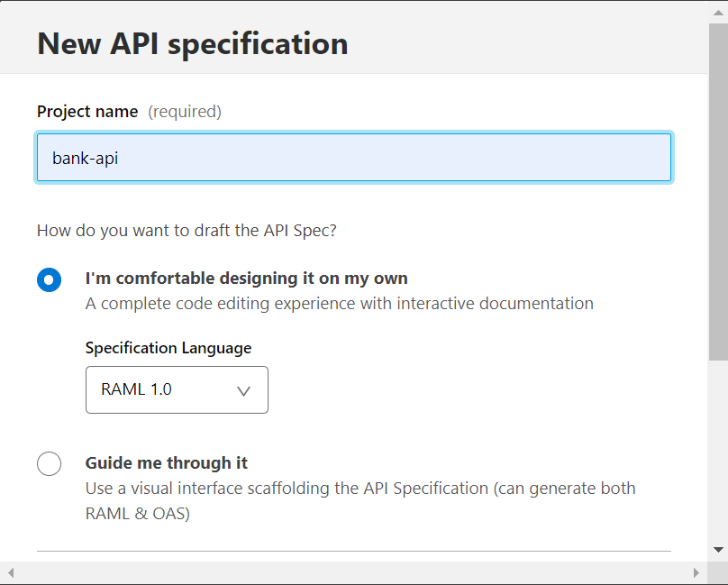Click the 'I'm comfortable designing it on my own' label

tap(246, 278)
